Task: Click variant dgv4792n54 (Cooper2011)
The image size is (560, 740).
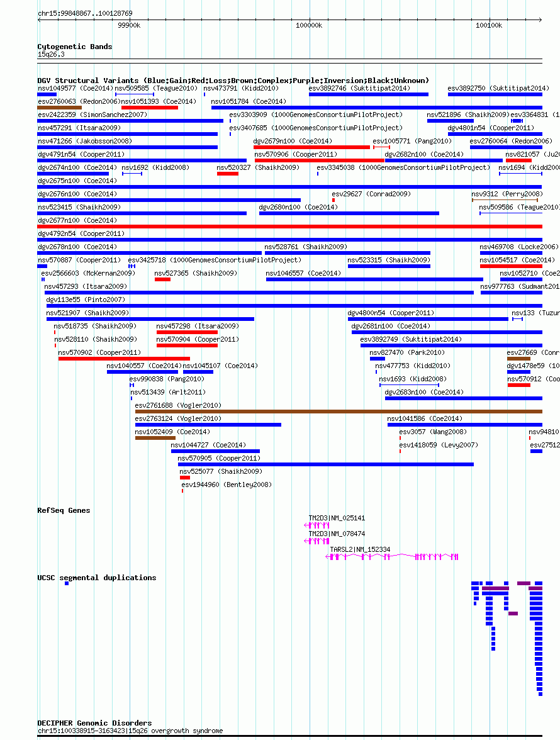Action: point(289,240)
